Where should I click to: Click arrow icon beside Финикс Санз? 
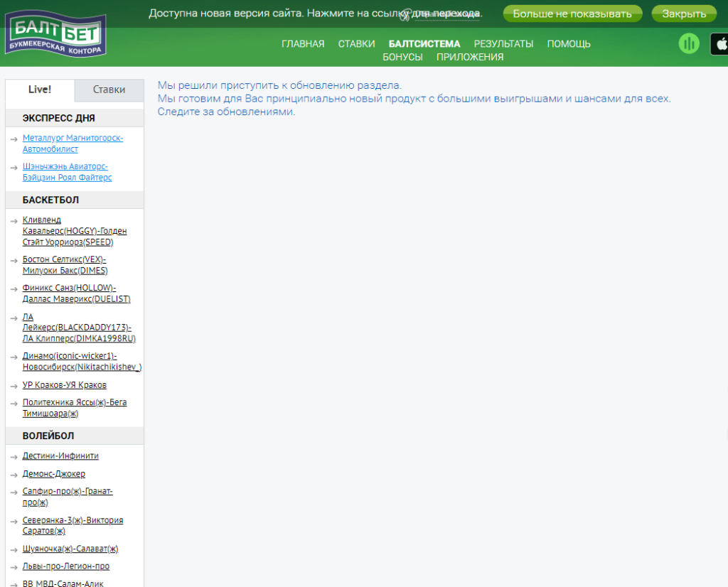tap(14, 289)
